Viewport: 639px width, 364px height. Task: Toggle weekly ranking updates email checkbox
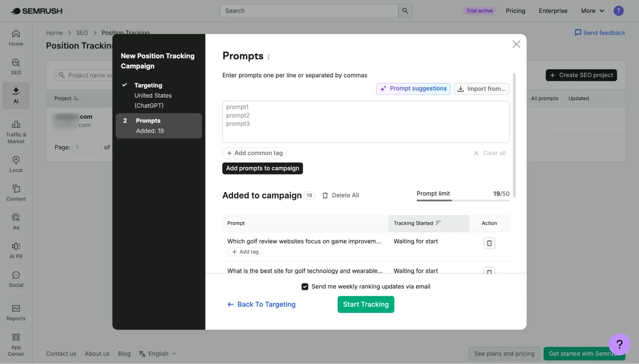pos(305,287)
